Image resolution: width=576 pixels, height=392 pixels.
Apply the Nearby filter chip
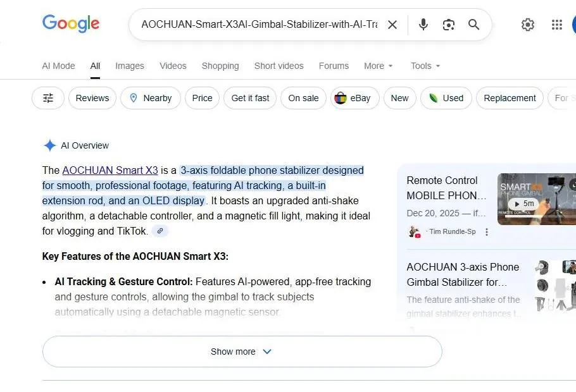[x=151, y=98]
